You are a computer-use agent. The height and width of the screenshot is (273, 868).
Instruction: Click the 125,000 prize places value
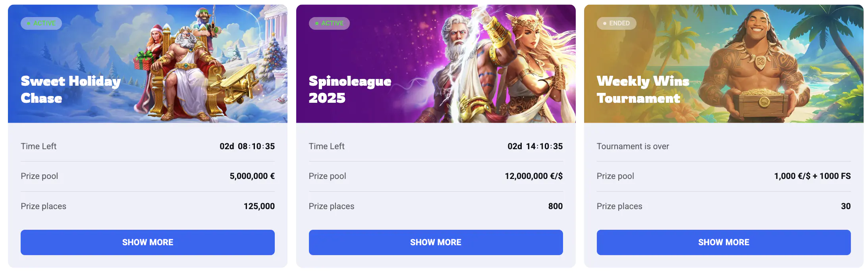point(259,206)
